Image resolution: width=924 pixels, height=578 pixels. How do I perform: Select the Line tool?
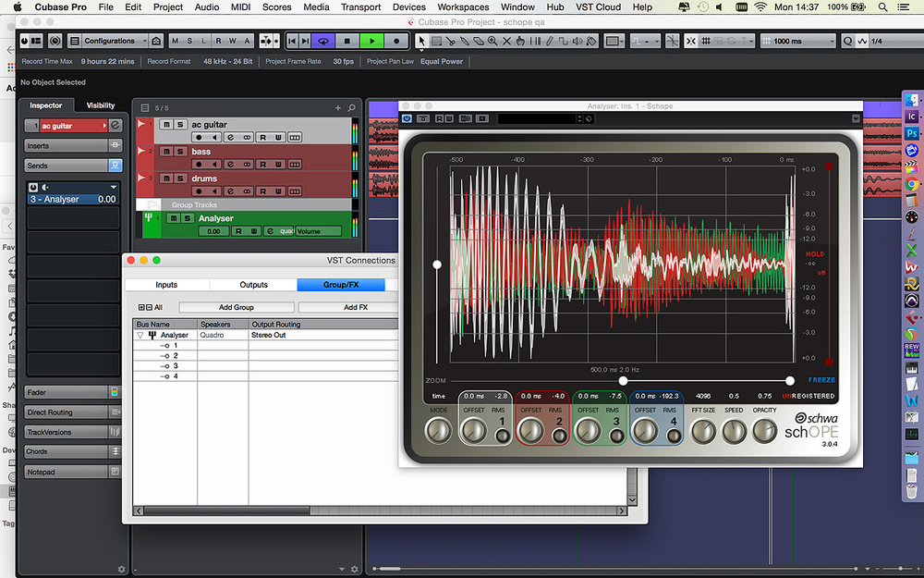point(564,41)
